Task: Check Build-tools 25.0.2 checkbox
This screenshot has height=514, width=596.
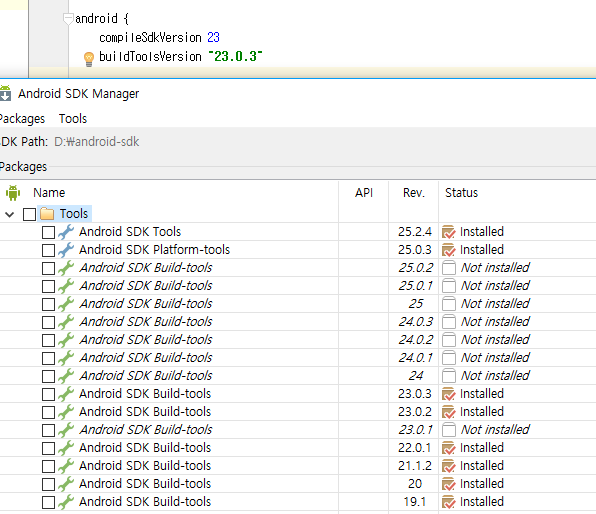Action: coord(48,268)
